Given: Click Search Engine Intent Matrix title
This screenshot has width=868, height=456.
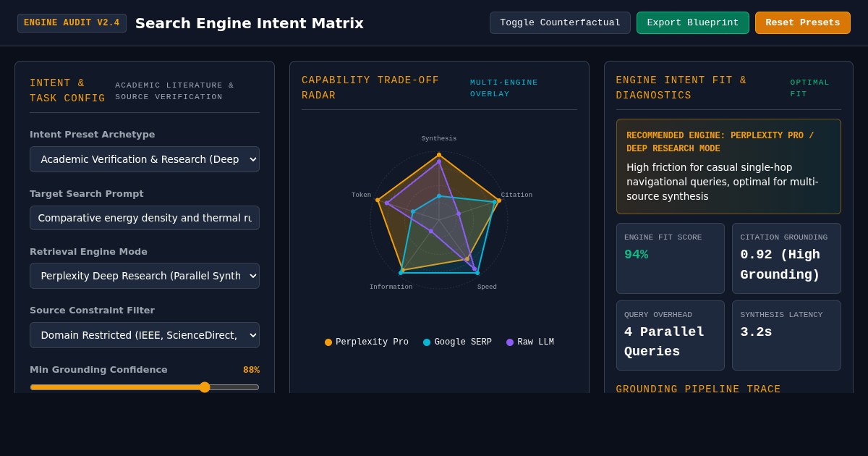Looking at the screenshot, I should coord(250,23).
